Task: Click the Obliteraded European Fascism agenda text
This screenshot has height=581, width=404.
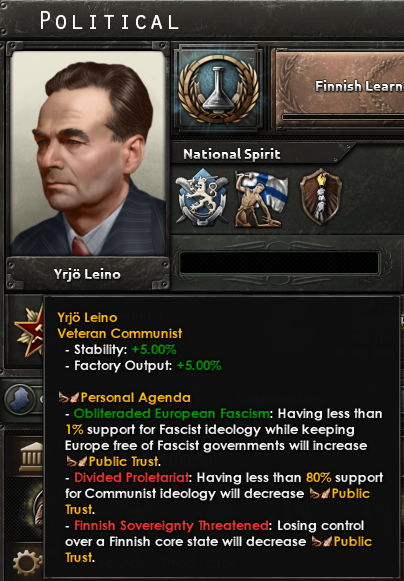Action: [x=171, y=414]
